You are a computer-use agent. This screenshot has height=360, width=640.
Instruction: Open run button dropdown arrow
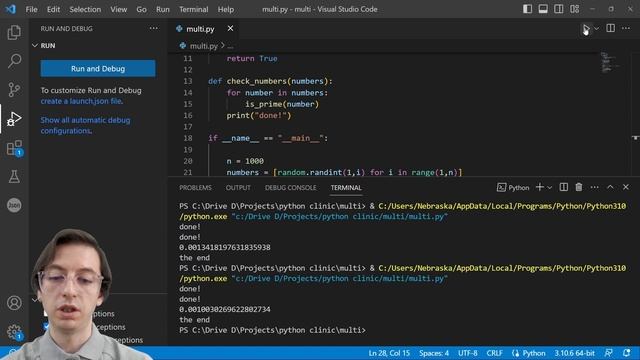pyautogui.click(x=596, y=29)
